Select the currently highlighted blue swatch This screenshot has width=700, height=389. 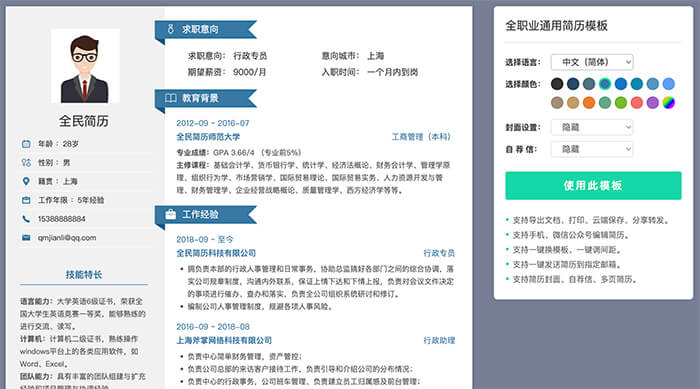tap(605, 84)
